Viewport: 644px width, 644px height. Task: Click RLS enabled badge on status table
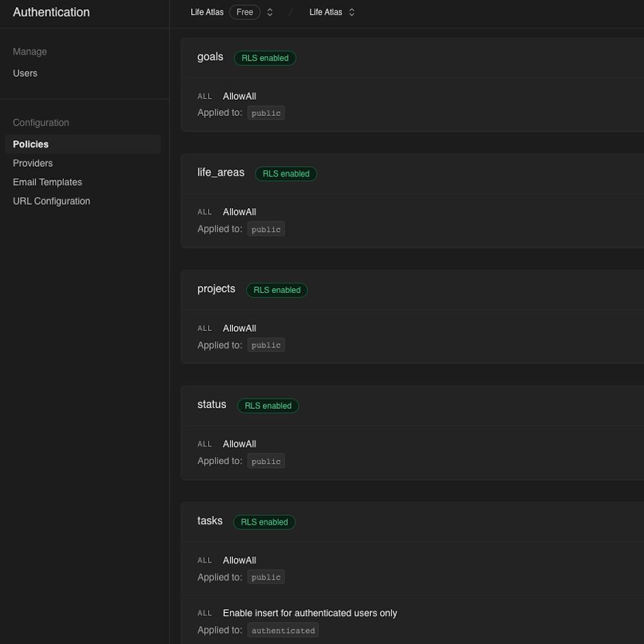(x=268, y=406)
